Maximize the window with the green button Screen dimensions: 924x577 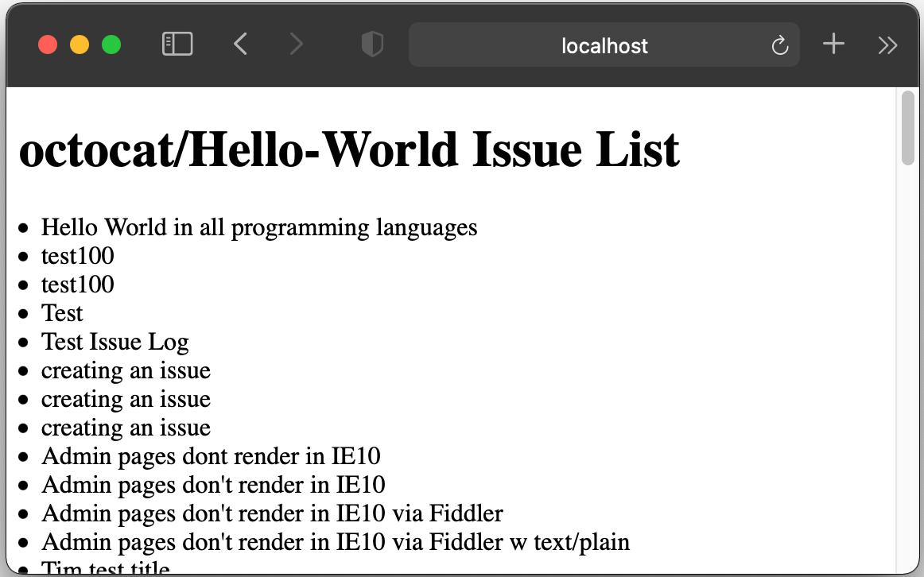tap(111, 45)
